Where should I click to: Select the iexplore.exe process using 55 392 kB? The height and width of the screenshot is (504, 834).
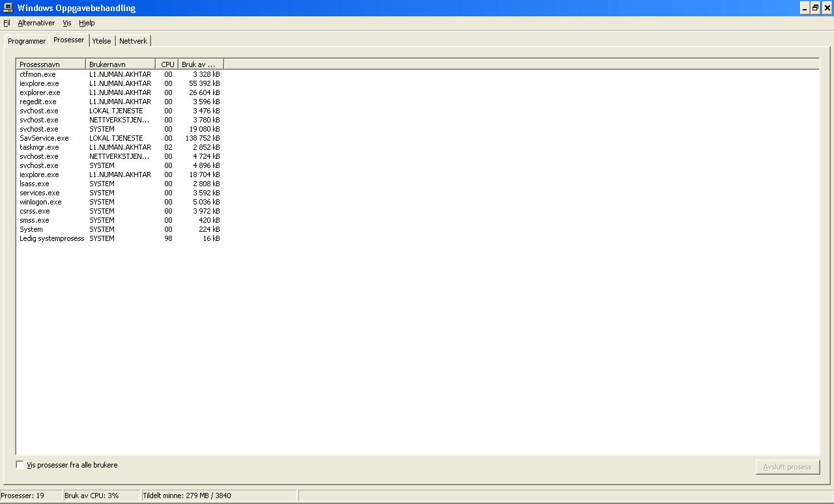(120, 83)
